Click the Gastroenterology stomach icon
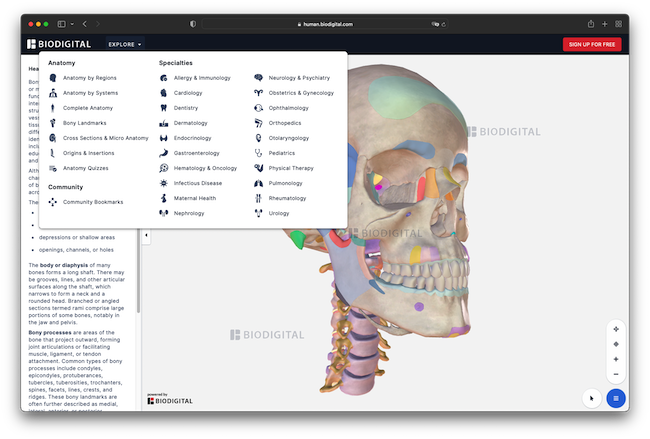The width and height of the screenshot is (650, 439). [x=164, y=153]
